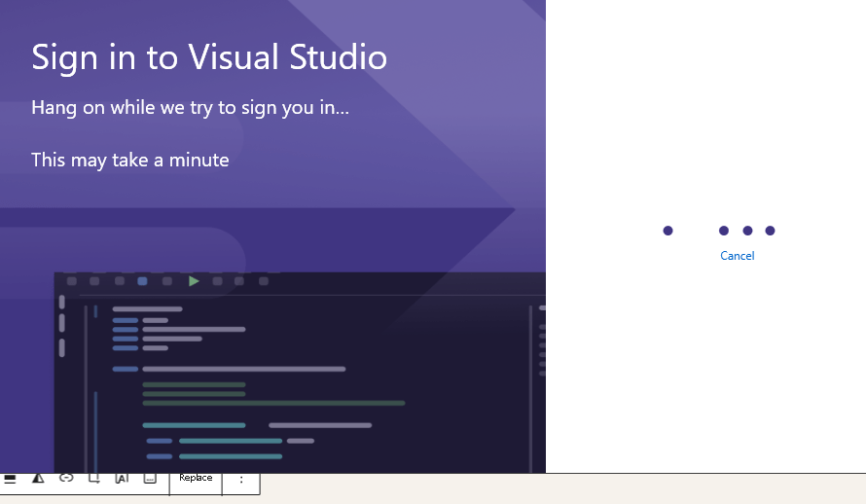Click the Cancel link below the loading dots

click(737, 256)
